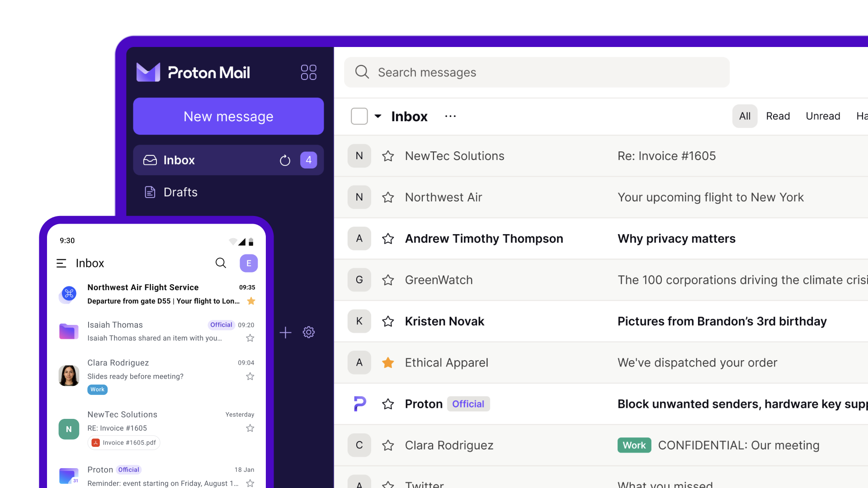Click the Proton P logo avatar
868x488 pixels.
(x=359, y=404)
